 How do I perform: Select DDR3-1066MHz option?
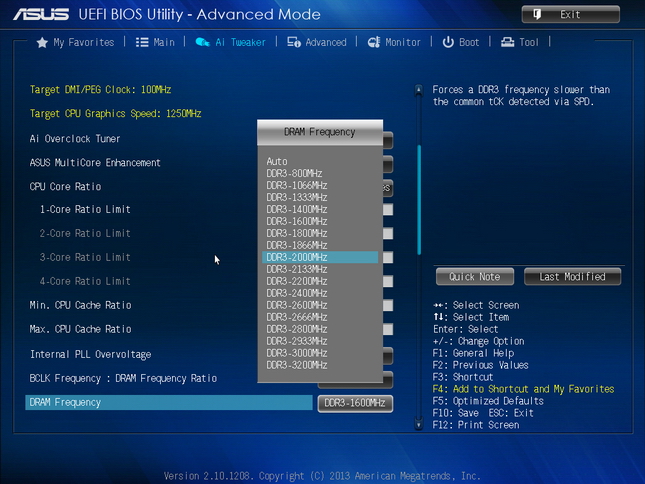(x=297, y=185)
